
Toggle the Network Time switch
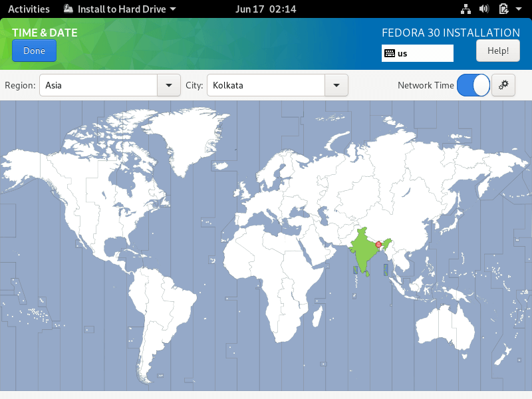tap(473, 85)
